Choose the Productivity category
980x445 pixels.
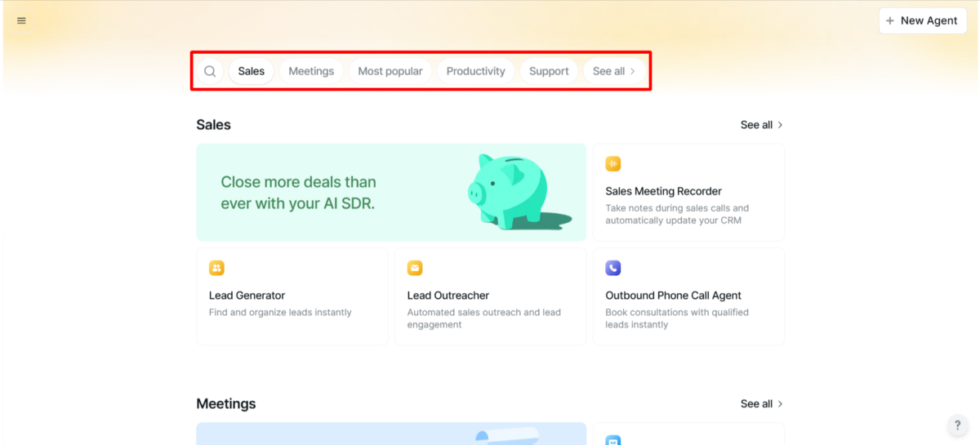coord(475,71)
